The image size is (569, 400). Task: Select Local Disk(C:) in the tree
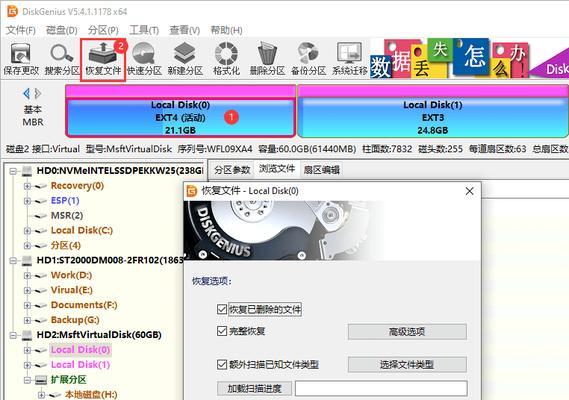coord(82,230)
